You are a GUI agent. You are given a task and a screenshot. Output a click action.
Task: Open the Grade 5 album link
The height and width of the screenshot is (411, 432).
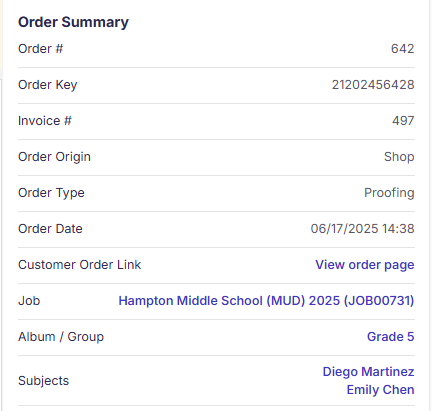point(391,337)
